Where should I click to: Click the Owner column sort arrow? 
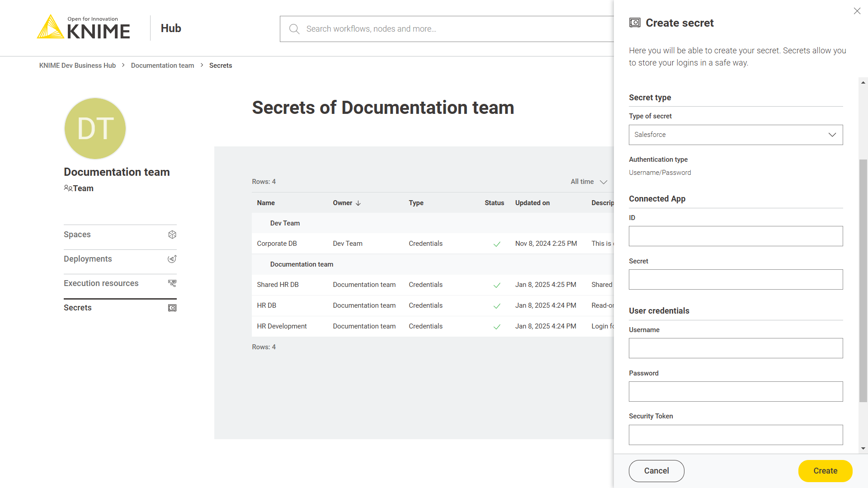click(x=359, y=203)
